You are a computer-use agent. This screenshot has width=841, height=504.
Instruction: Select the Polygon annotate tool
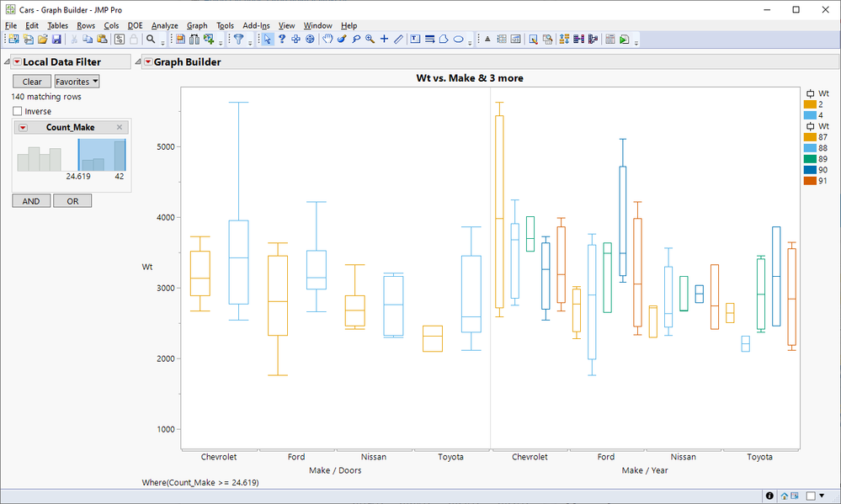pos(444,40)
